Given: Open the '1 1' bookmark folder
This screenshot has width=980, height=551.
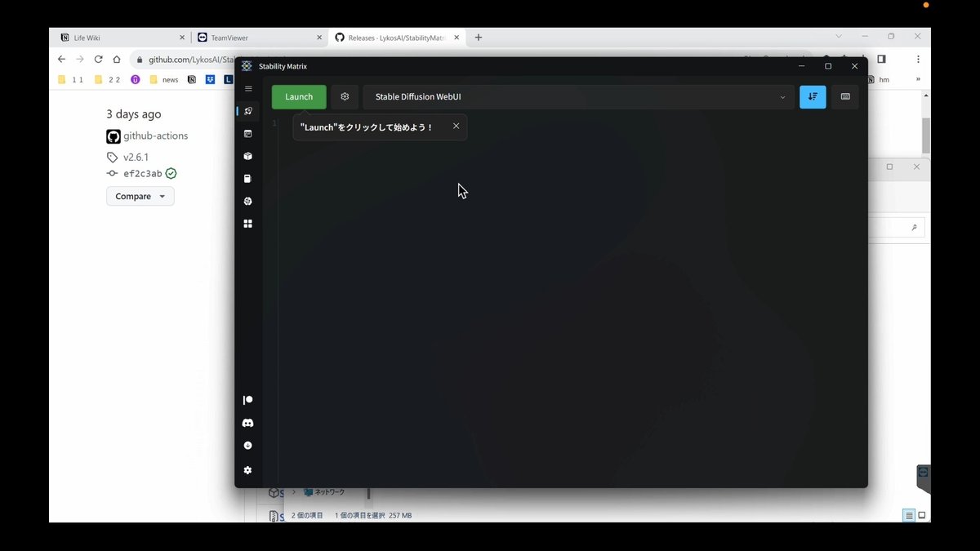Looking at the screenshot, I should pyautogui.click(x=71, y=79).
